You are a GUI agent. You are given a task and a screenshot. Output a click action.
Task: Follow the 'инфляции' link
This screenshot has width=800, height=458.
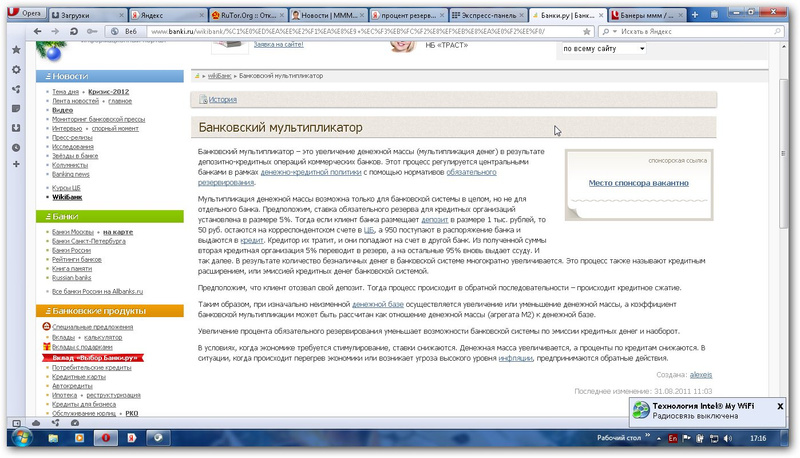pos(515,359)
